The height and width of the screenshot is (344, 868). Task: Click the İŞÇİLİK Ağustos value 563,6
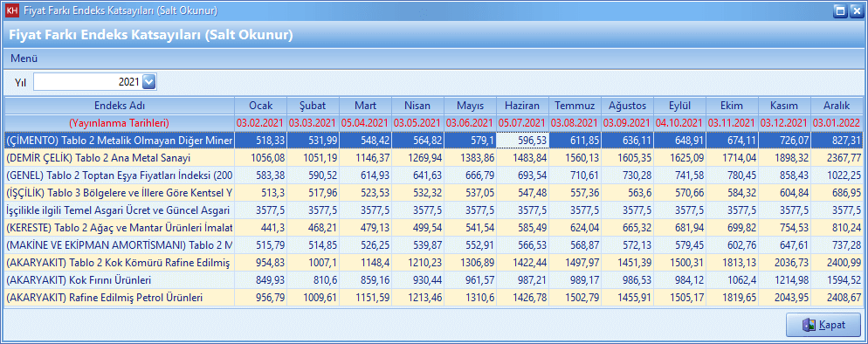point(627,193)
